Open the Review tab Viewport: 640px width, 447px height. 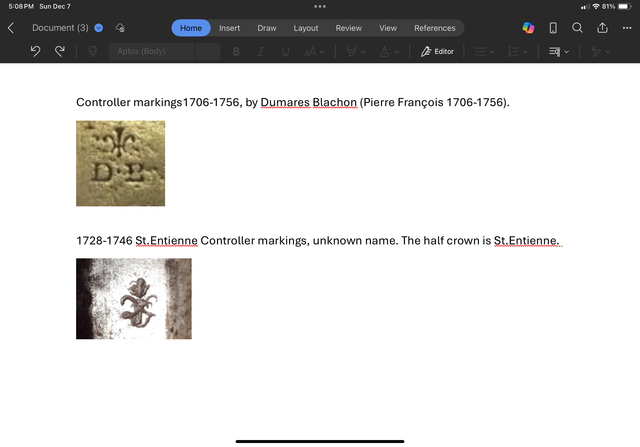pos(349,28)
